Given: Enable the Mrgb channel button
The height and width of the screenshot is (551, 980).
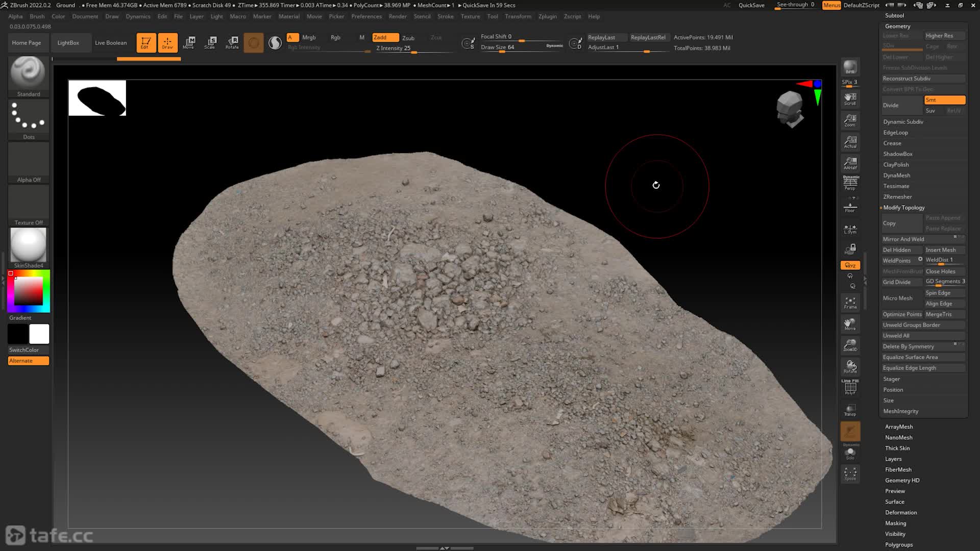Looking at the screenshot, I should (309, 37).
